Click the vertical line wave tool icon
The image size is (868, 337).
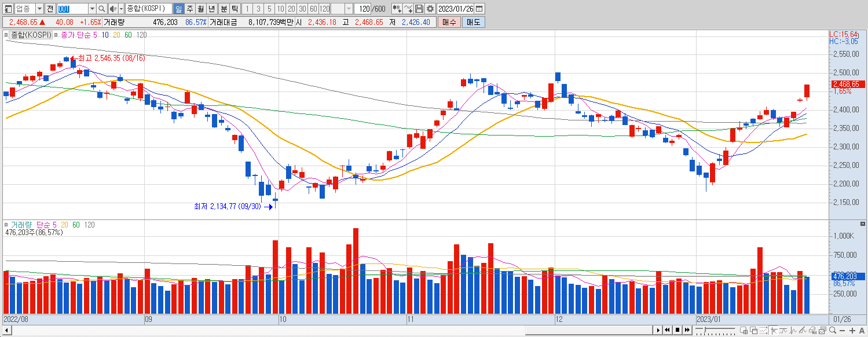[x=793, y=331]
